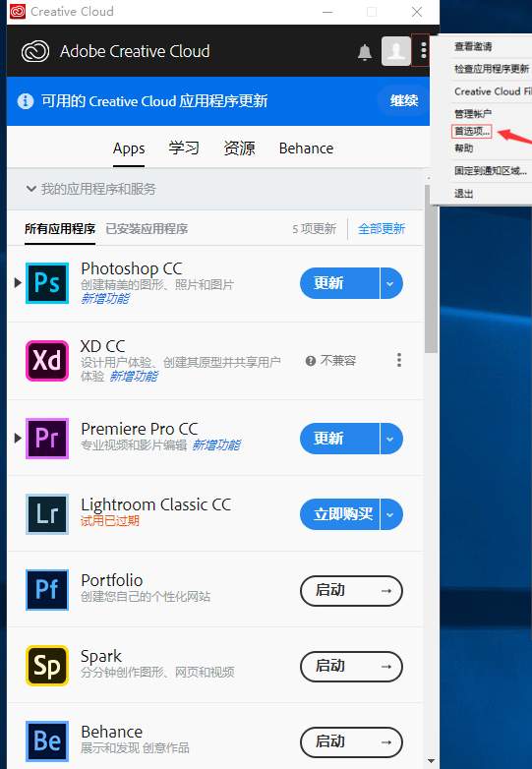This screenshot has height=769, width=532.
Task: Open Premiere Pro CC 新增功能 link
Action: coord(215,444)
